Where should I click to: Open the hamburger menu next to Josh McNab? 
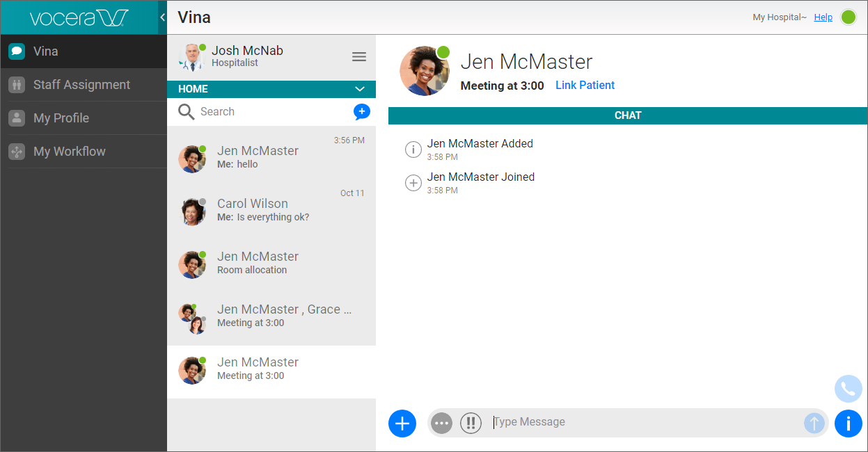tap(359, 56)
